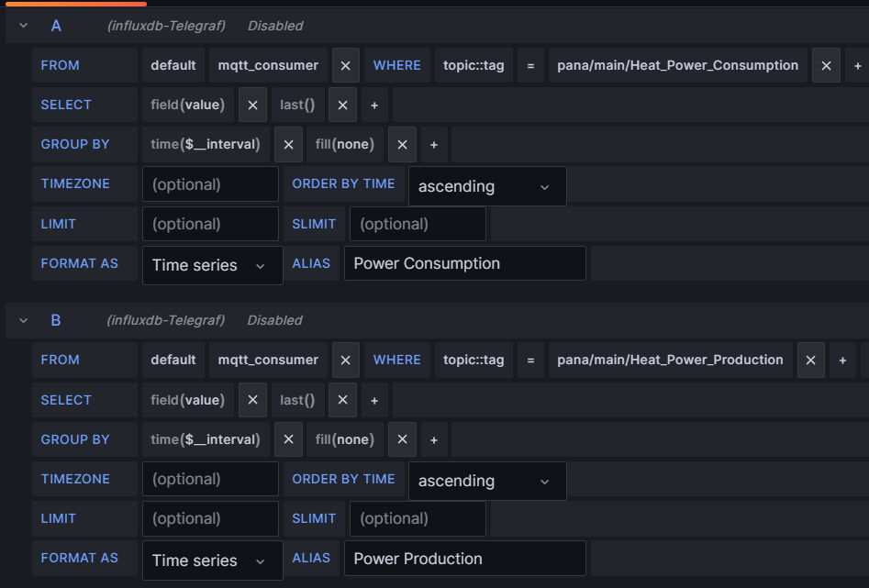Click default retention policy in query B

[173, 361]
